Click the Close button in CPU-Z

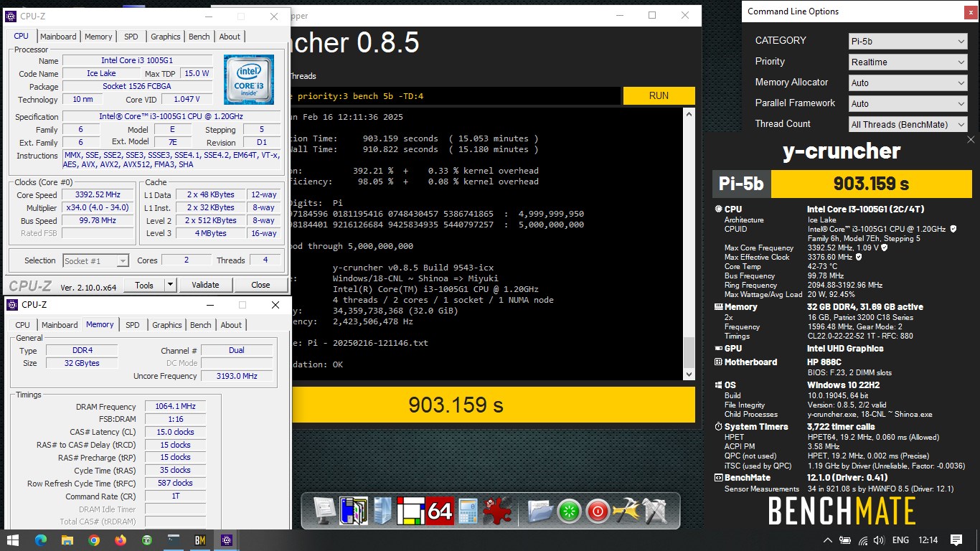260,285
